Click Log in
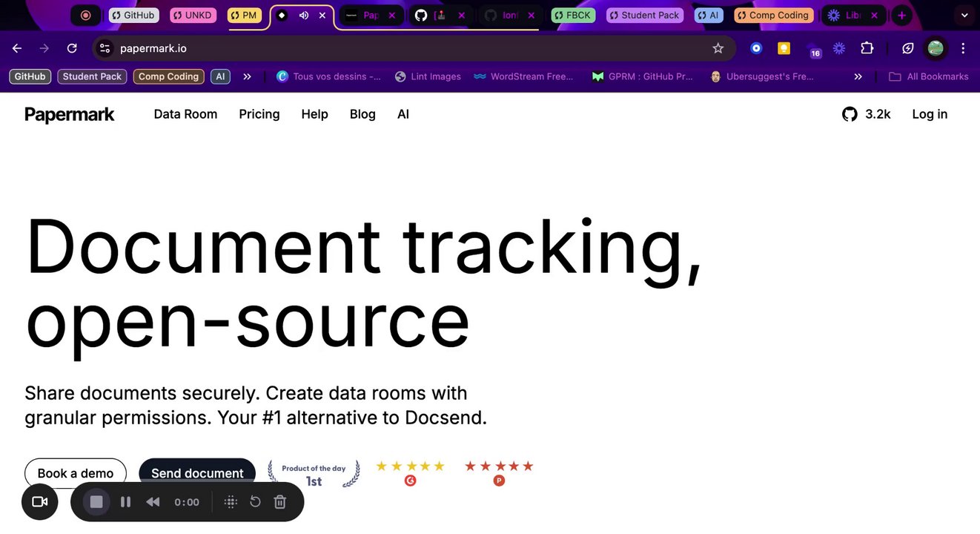980x534 pixels. 930,114
